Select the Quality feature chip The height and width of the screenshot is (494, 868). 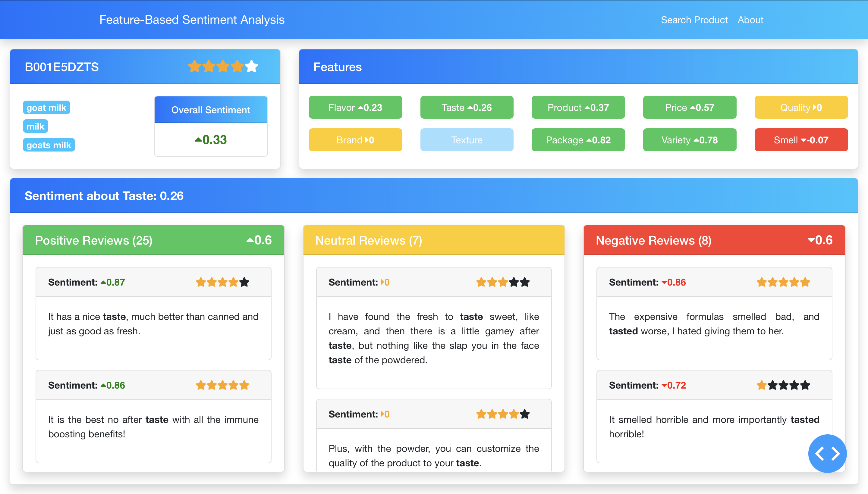point(801,107)
